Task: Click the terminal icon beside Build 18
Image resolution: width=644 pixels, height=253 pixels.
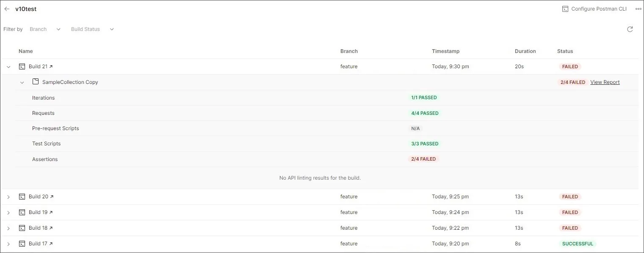Action: tap(22, 228)
